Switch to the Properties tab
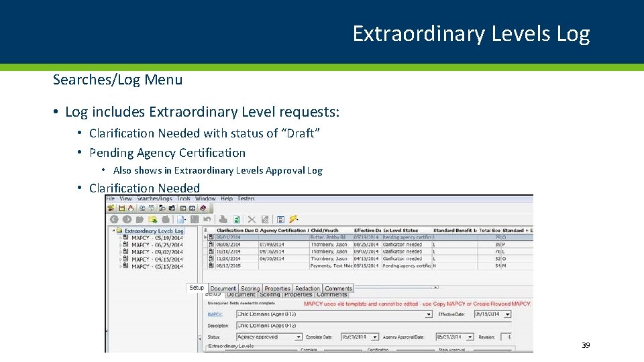Image resolution: width=644 pixels, height=362 pixels. coord(277,288)
